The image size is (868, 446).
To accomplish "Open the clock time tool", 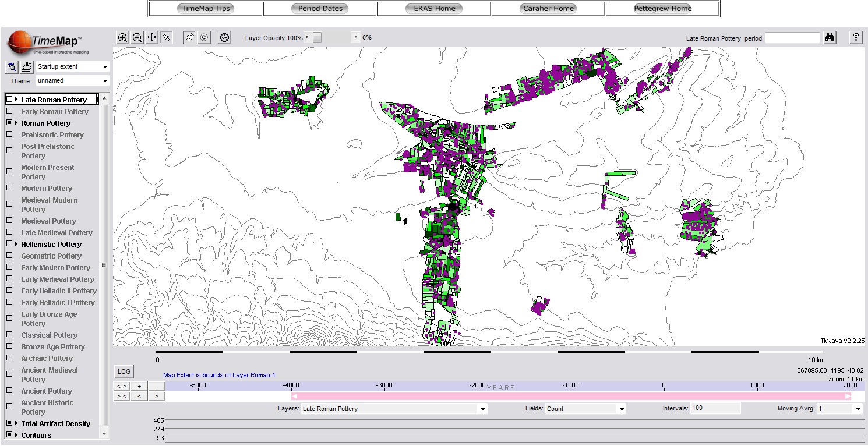I will pos(225,37).
